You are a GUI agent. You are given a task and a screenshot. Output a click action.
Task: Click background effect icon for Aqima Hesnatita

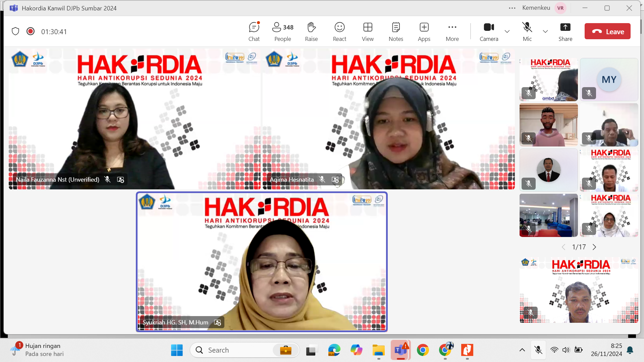pyautogui.click(x=335, y=180)
